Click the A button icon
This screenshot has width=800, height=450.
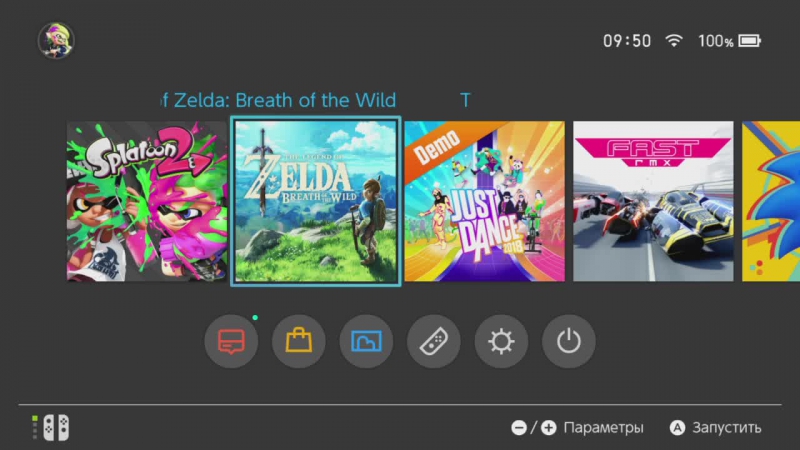(x=678, y=428)
